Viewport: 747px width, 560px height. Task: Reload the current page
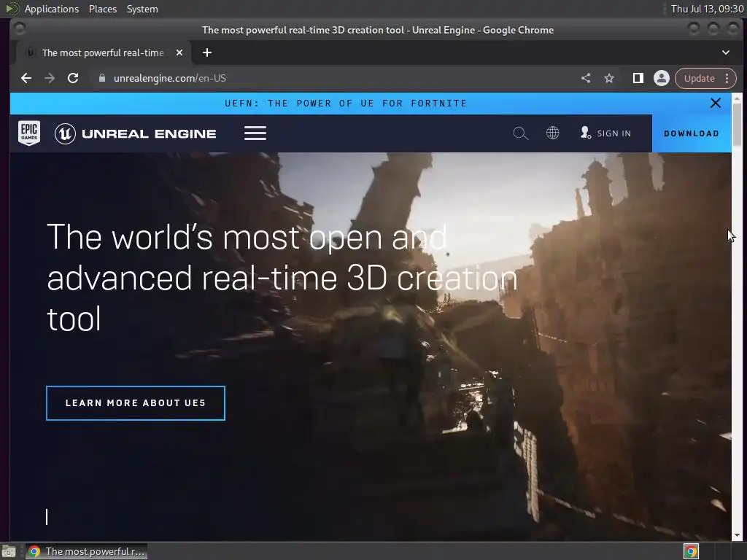pyautogui.click(x=73, y=78)
